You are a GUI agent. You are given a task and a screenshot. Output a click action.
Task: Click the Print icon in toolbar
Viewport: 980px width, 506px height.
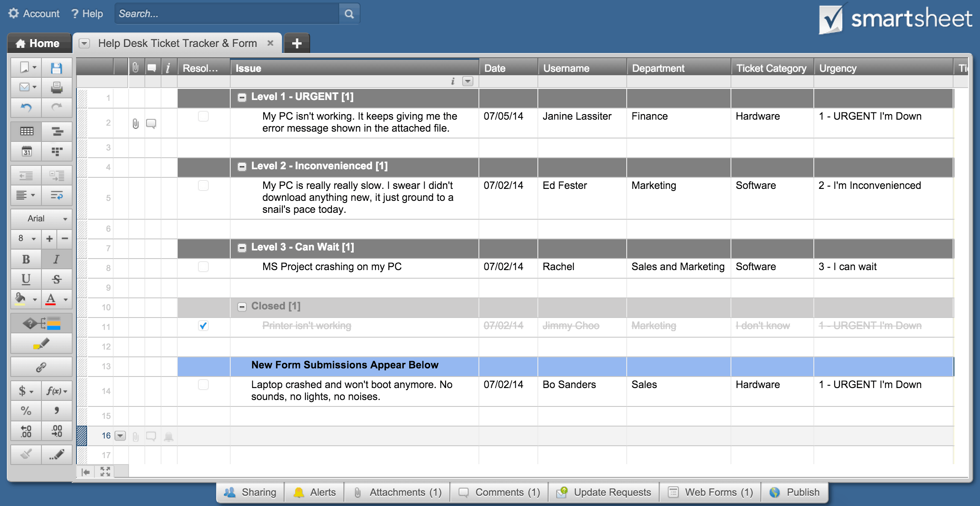click(x=56, y=88)
